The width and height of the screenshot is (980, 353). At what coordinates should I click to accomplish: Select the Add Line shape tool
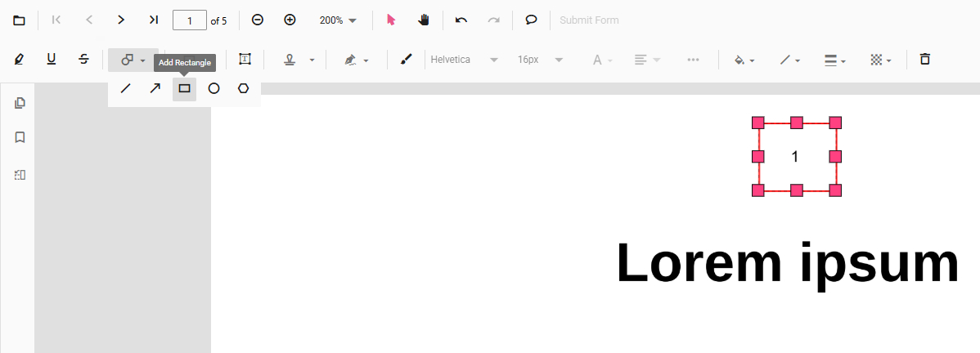pyautogui.click(x=125, y=88)
